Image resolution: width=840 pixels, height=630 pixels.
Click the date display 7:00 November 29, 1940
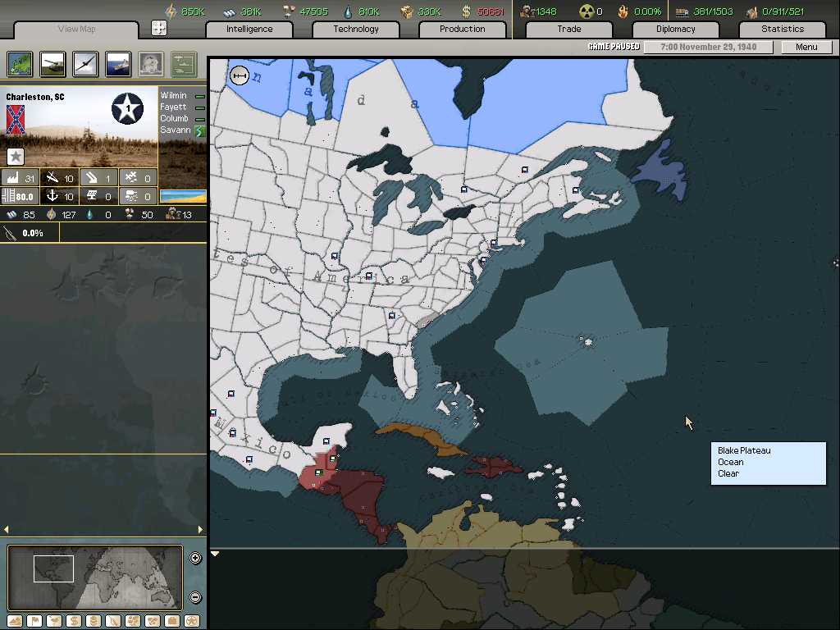pyautogui.click(x=708, y=47)
